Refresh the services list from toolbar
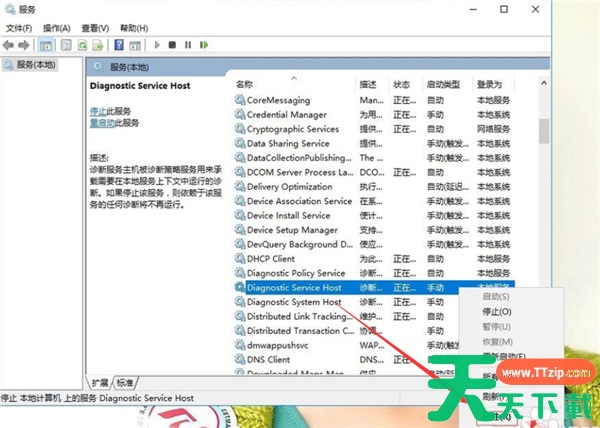Viewport: 600px width, 428px height. (82, 45)
